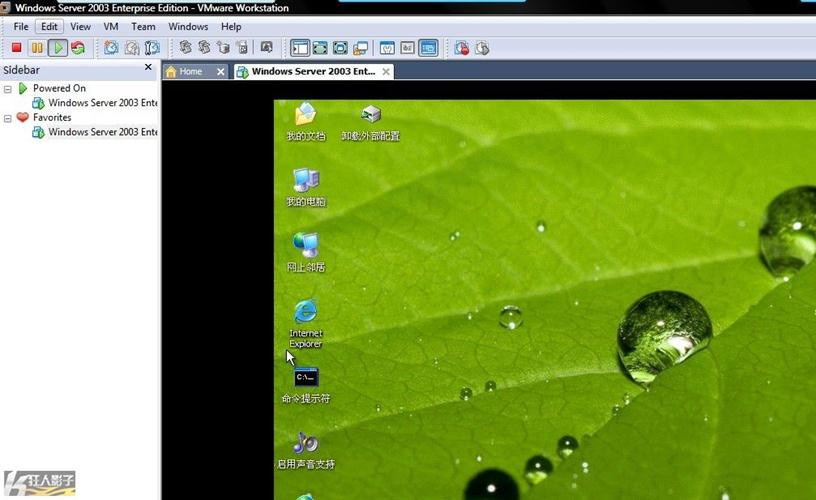Image resolution: width=816 pixels, height=500 pixels.
Task: Open the Snapshot Manager wrench-and-clock icon
Action: click(x=152, y=48)
